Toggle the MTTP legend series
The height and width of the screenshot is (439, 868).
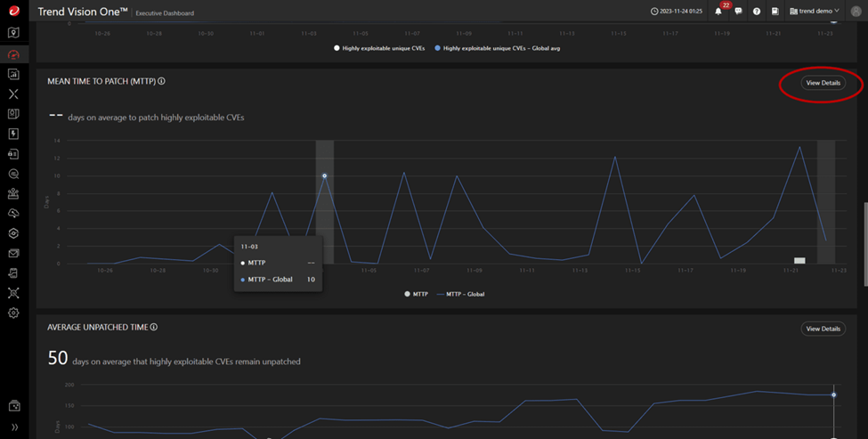coord(417,294)
